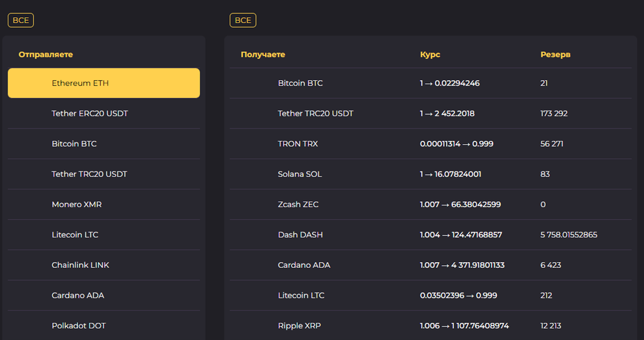This screenshot has width=644, height=340.
Task: Click the rate 1.006 → 1 107.76408974
Action: tap(464, 326)
